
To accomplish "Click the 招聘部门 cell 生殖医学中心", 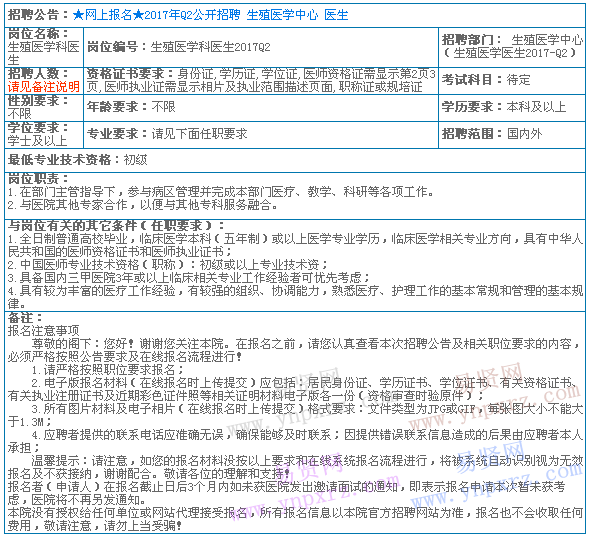I will point(512,47).
